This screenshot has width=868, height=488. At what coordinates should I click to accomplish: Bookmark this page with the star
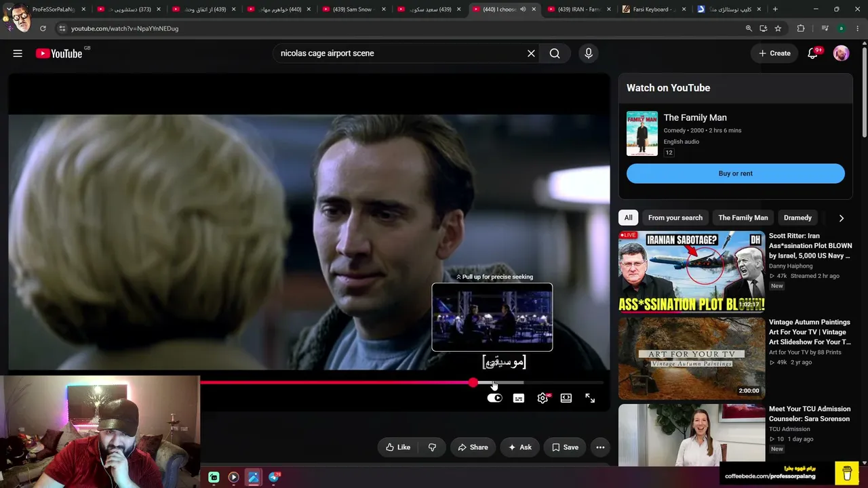[x=778, y=28]
